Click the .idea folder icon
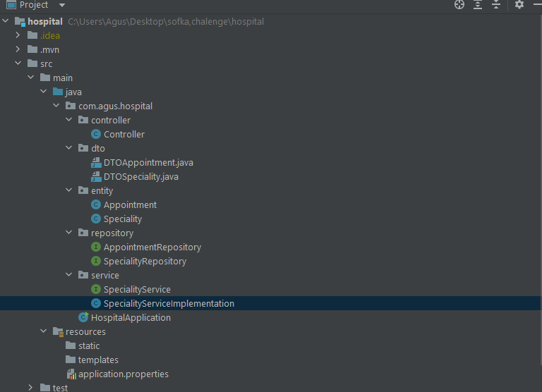Screen dimensions: 542x392 (32, 35)
